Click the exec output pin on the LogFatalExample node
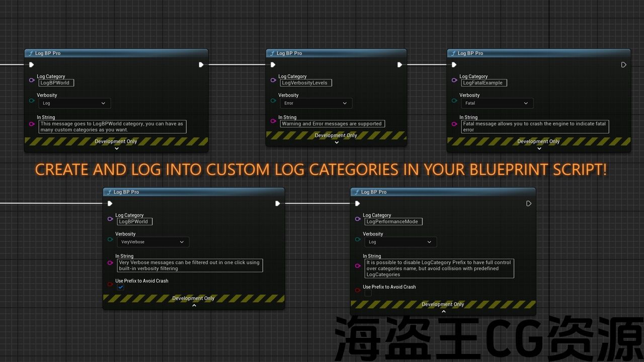The height and width of the screenshot is (362, 644). point(623,65)
